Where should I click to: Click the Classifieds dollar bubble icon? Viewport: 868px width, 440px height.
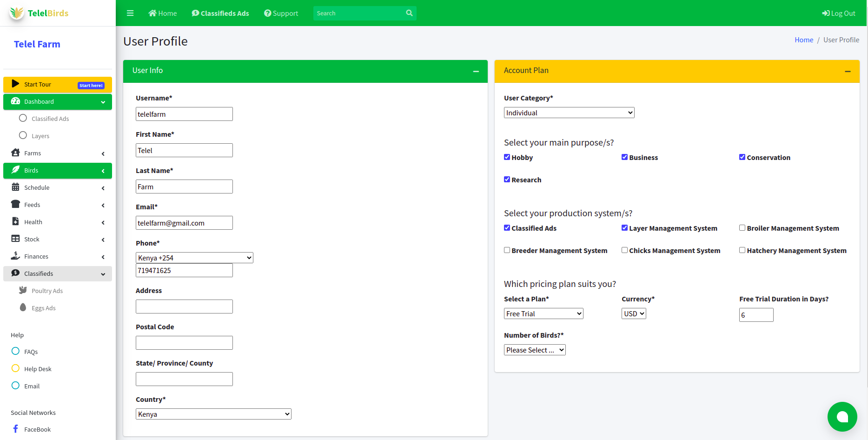[x=15, y=273]
